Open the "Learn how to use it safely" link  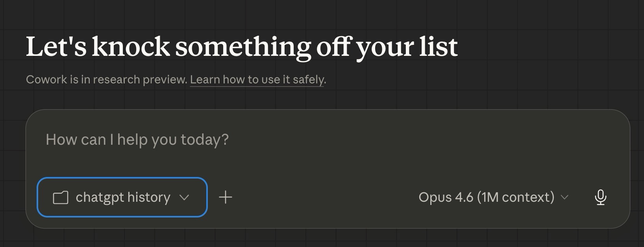tap(257, 79)
